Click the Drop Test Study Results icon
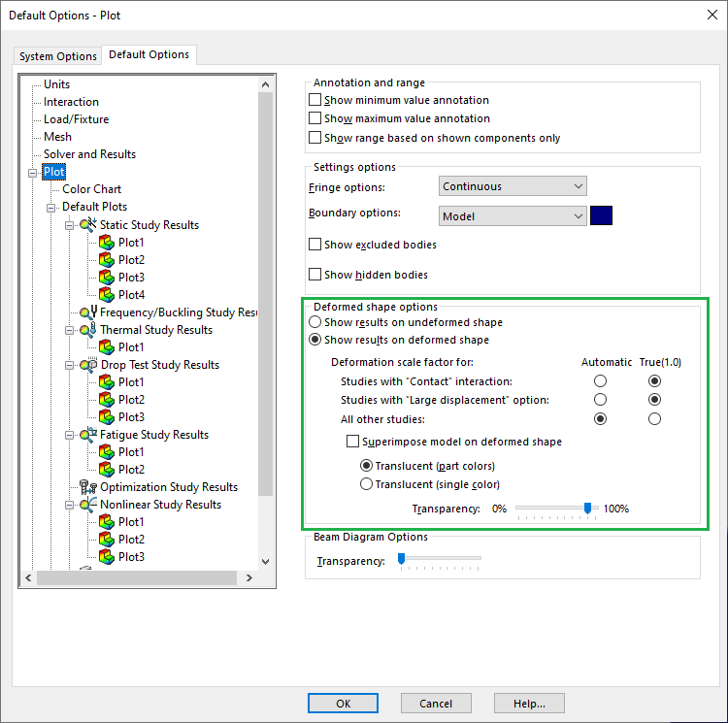 coord(89,365)
